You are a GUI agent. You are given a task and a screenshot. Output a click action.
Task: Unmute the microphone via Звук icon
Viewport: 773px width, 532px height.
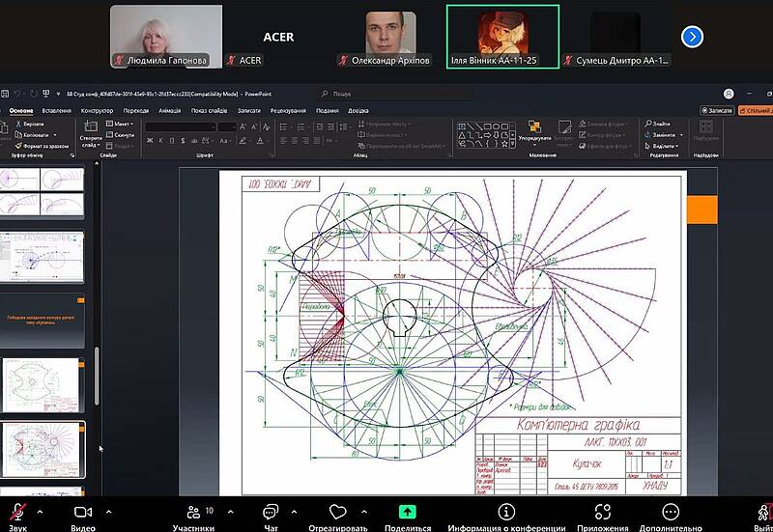16,512
